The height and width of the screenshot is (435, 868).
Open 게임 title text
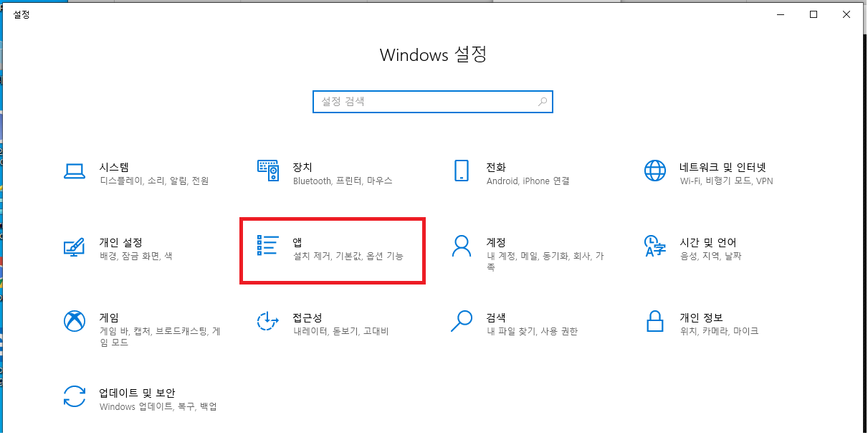click(x=109, y=317)
